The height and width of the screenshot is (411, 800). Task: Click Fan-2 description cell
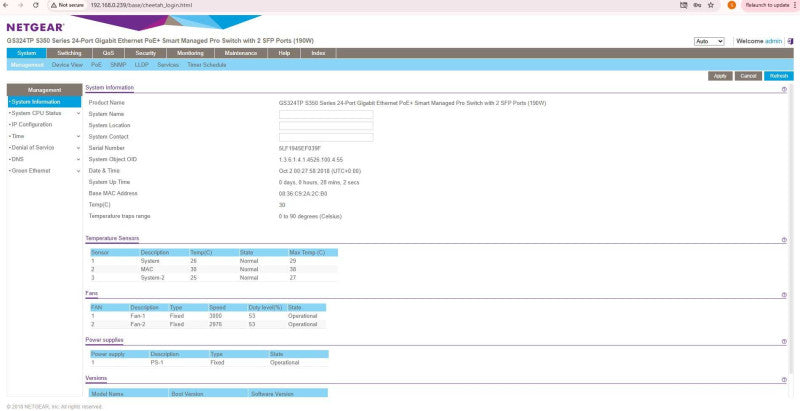[138, 324]
